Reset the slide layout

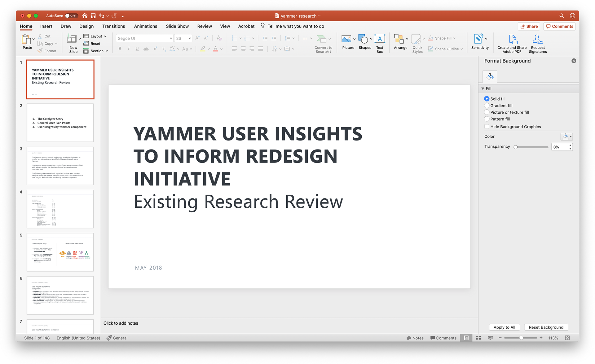pyautogui.click(x=92, y=44)
